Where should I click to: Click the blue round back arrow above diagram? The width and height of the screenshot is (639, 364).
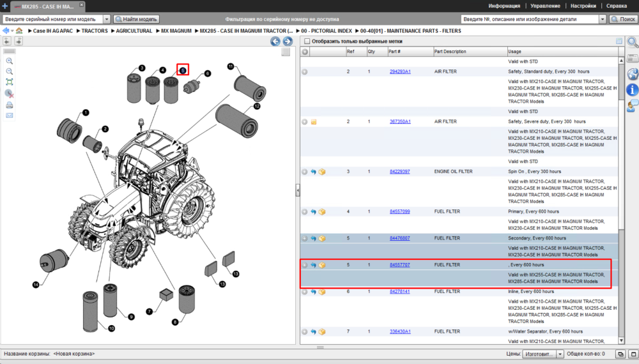(x=275, y=41)
